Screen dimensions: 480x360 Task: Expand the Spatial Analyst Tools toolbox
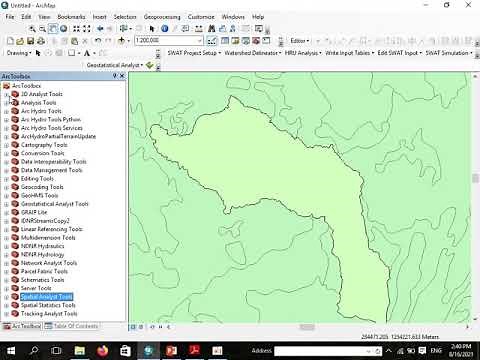pos(6,297)
